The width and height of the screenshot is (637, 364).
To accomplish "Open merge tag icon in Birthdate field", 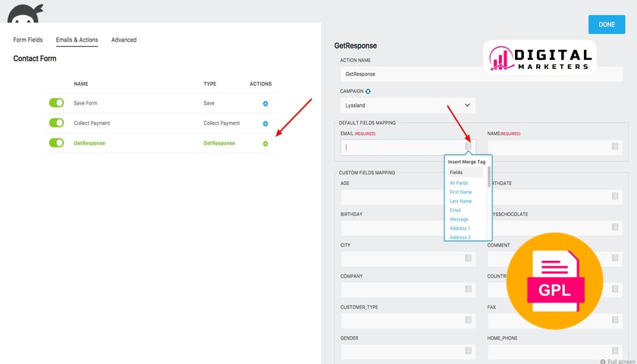I will tap(615, 196).
